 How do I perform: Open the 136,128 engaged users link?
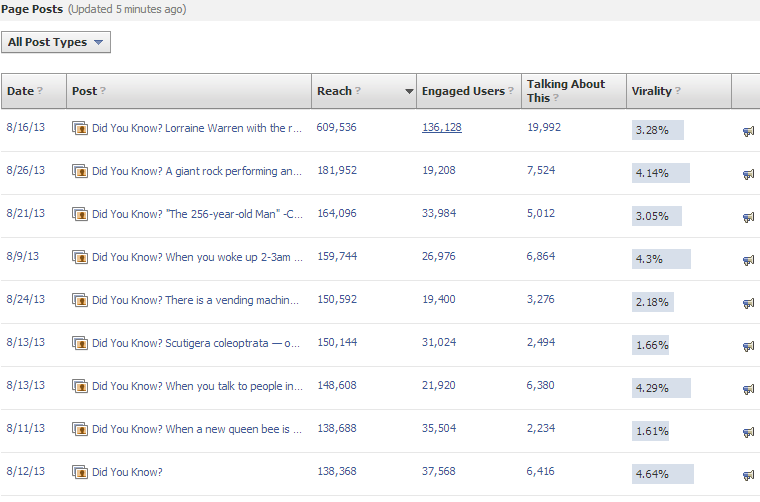coord(442,127)
